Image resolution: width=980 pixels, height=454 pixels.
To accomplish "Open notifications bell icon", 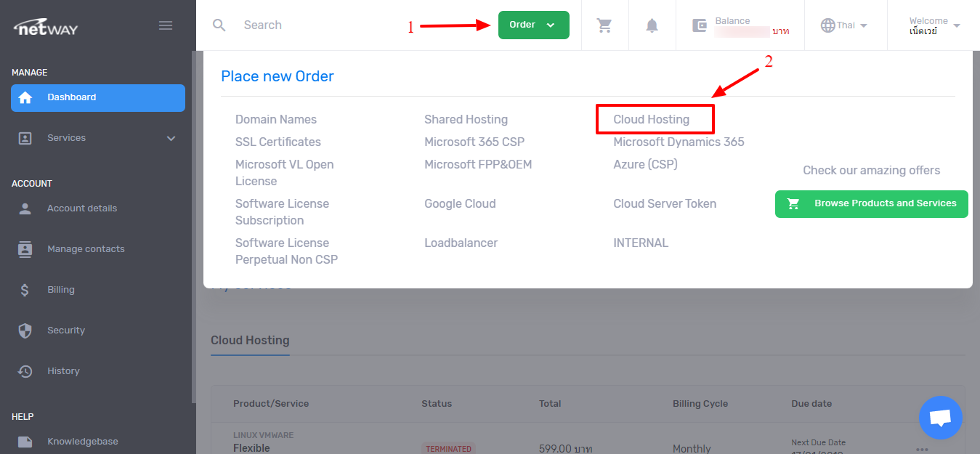I will point(652,25).
